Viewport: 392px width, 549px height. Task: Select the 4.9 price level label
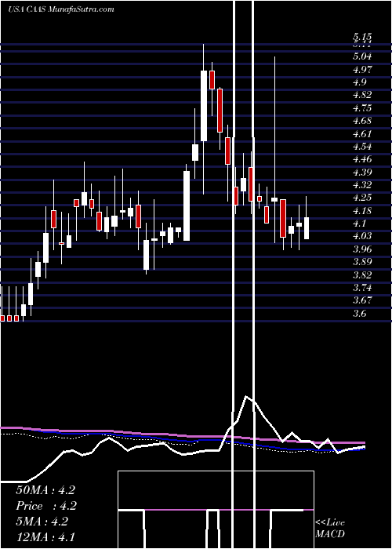pos(360,82)
